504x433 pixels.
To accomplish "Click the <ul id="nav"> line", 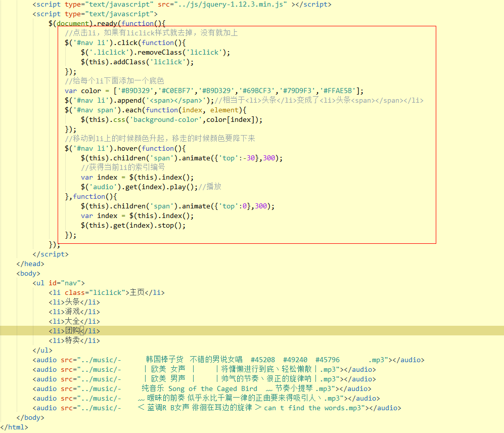I will (x=59, y=283).
